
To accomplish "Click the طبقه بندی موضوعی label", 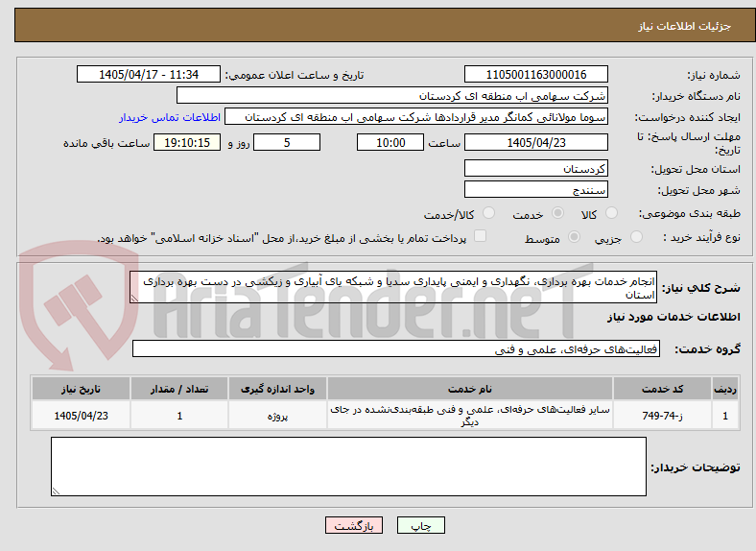I will click(690, 213).
